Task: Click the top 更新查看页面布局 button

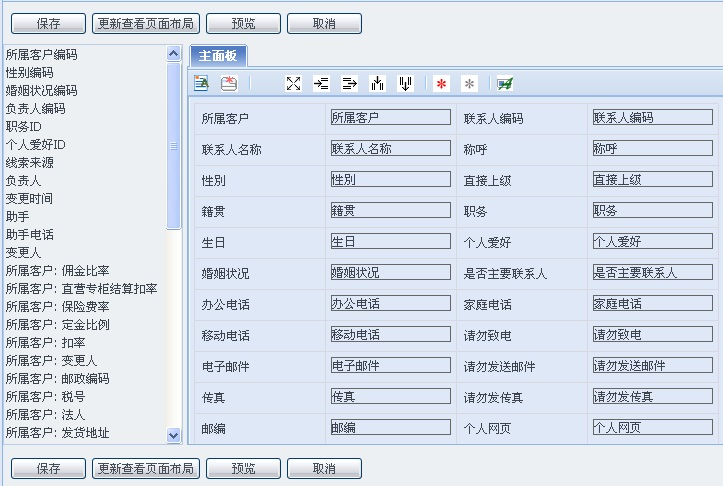Action: pyautogui.click(x=145, y=23)
